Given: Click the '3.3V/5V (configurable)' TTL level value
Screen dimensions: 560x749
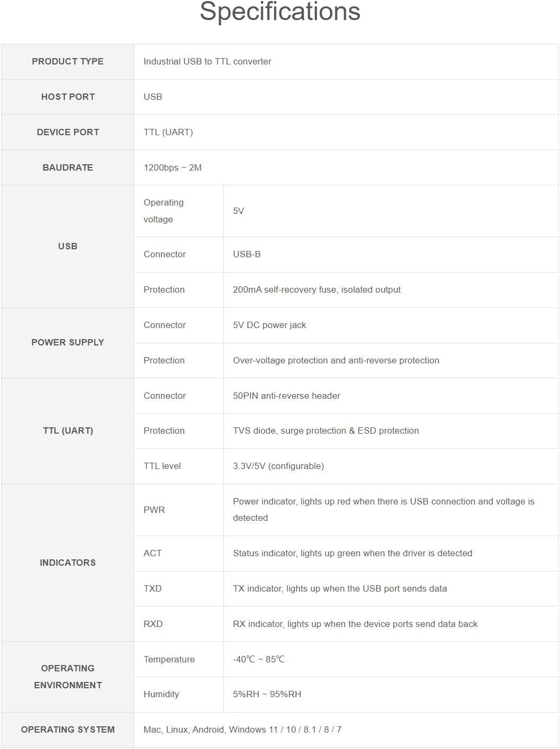Looking at the screenshot, I should pyautogui.click(x=278, y=466).
